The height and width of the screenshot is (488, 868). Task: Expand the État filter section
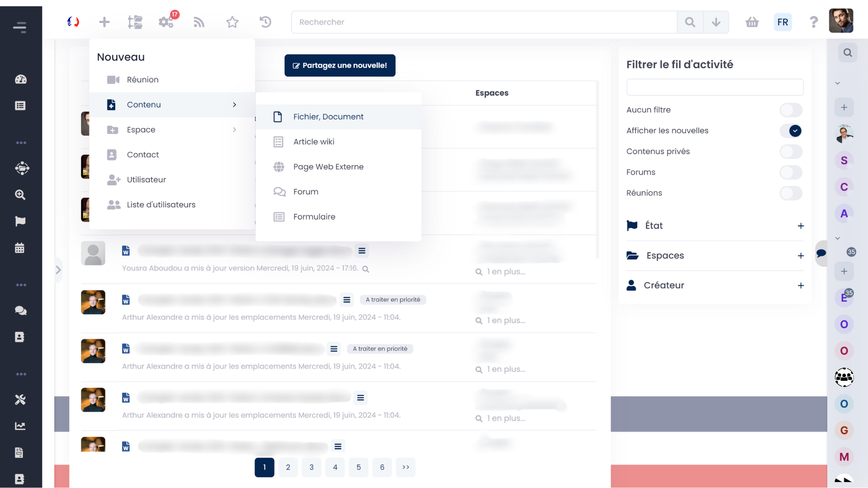(x=800, y=226)
